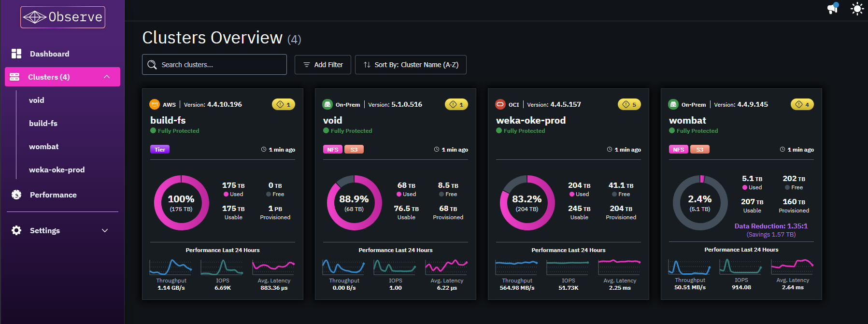Click wombat alert badge showing 4
The width and height of the screenshot is (868, 324).
point(802,104)
